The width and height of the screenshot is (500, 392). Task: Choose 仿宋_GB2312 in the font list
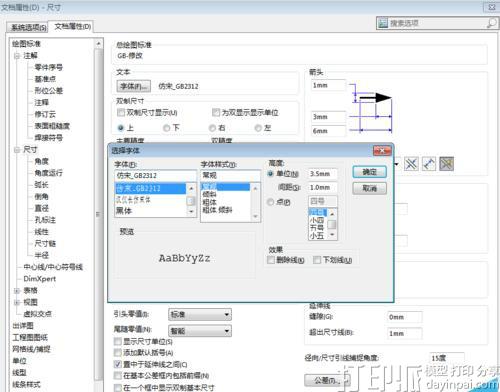point(150,189)
